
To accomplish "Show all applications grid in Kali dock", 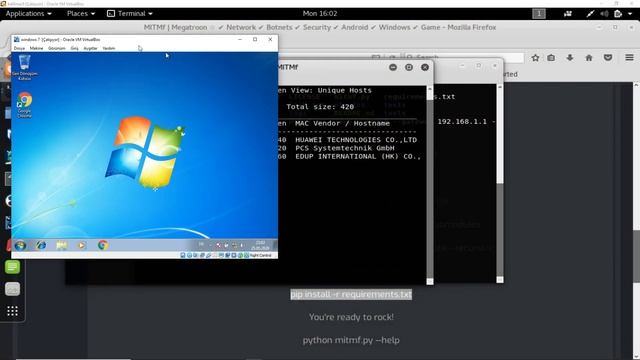I will click(12, 311).
